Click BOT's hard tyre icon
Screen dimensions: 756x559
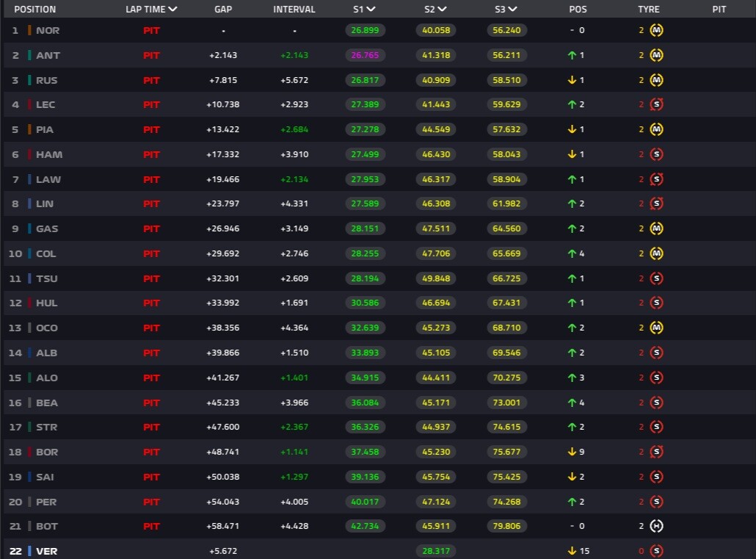coord(656,526)
